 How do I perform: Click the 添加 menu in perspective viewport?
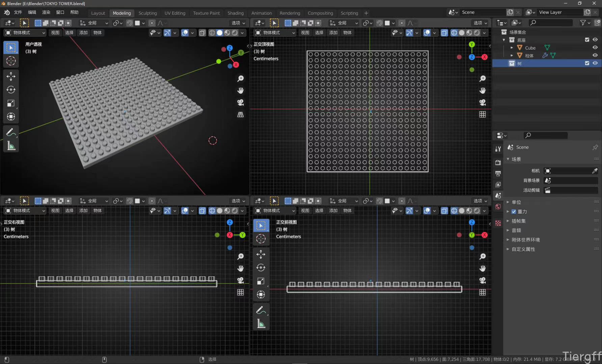(x=83, y=33)
